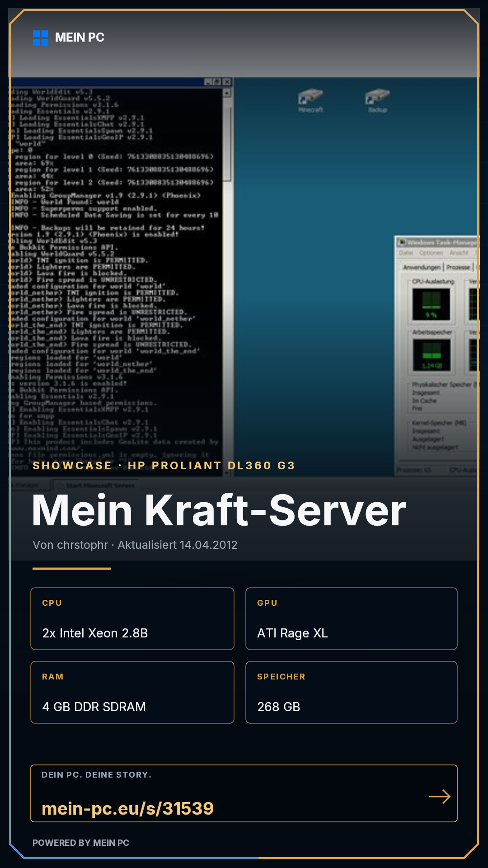Open the Minecraft desktop shortcut
This screenshot has height=868, width=488.
(x=310, y=101)
